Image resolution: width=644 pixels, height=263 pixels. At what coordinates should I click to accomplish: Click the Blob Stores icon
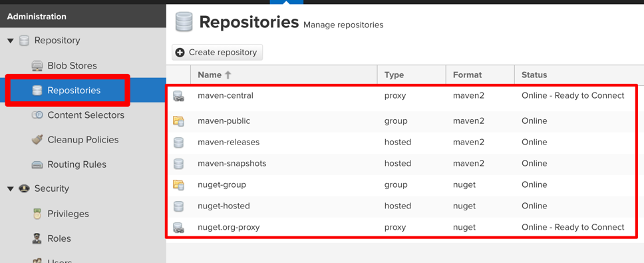coord(37,66)
